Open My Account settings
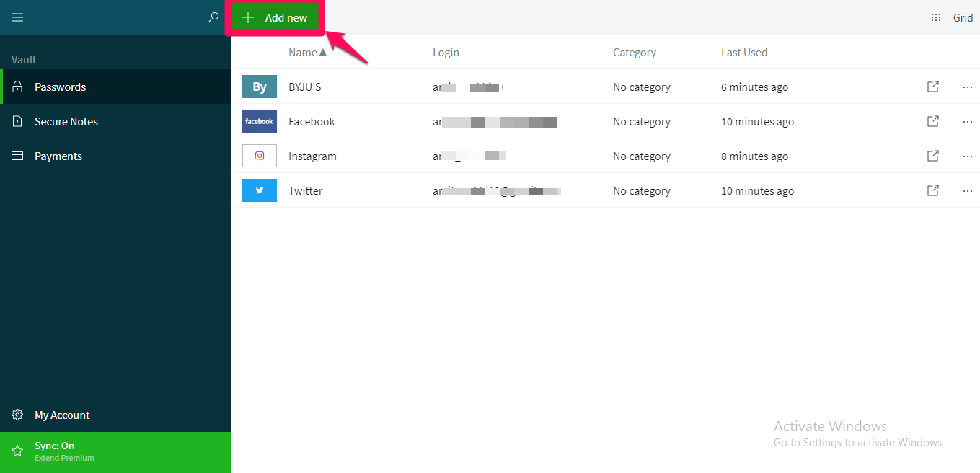Image resolution: width=980 pixels, height=473 pixels. (115, 415)
